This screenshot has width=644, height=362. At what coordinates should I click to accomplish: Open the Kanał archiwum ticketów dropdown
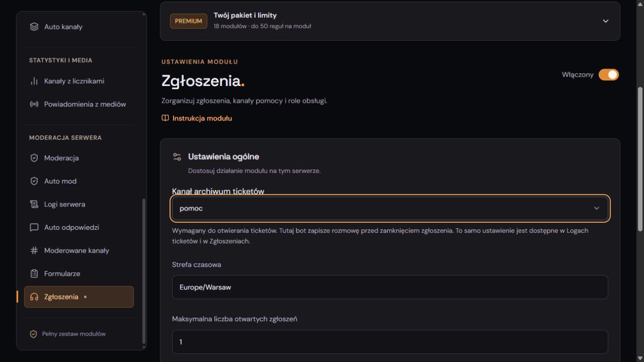point(390,208)
